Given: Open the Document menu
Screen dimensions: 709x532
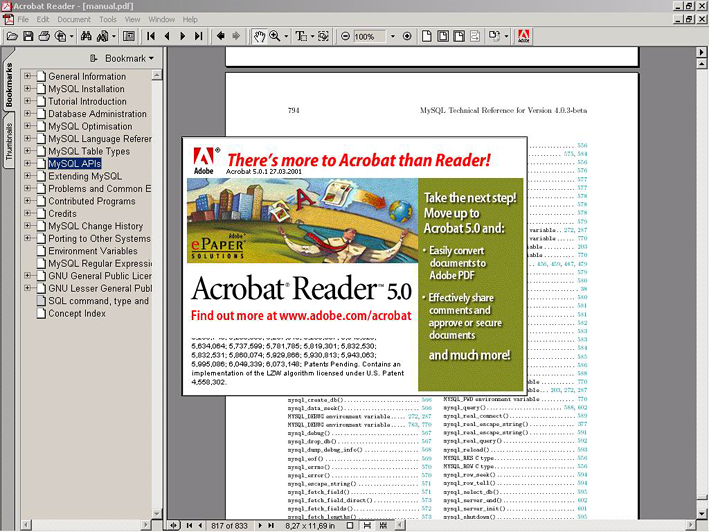Looking at the screenshot, I should click(x=73, y=19).
